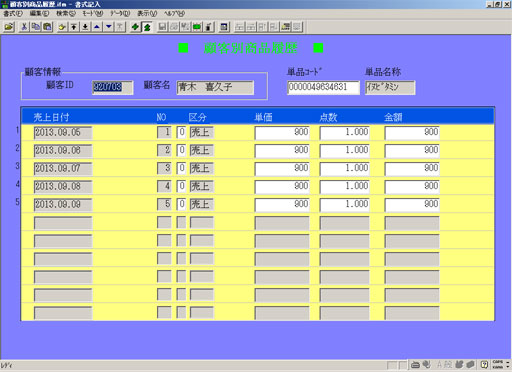Select the date cell 2013.09.05
Image resolution: width=512 pixels, height=372 pixels.
(x=63, y=132)
